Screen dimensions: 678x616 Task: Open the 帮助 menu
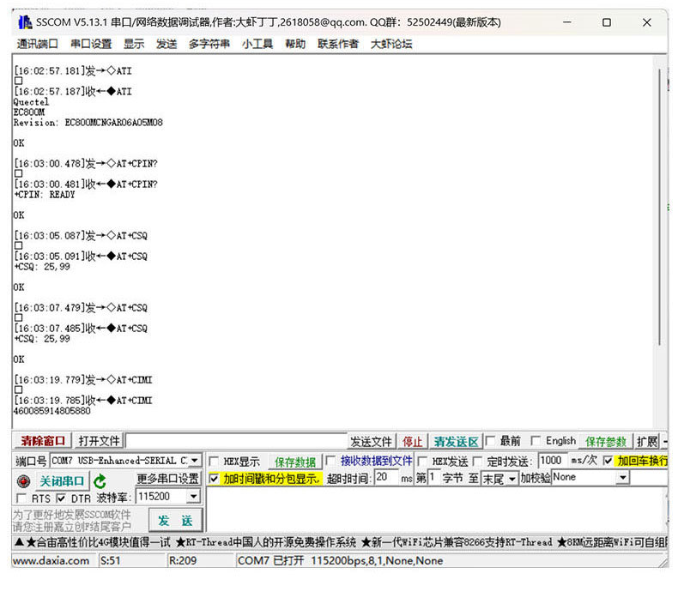(x=295, y=44)
